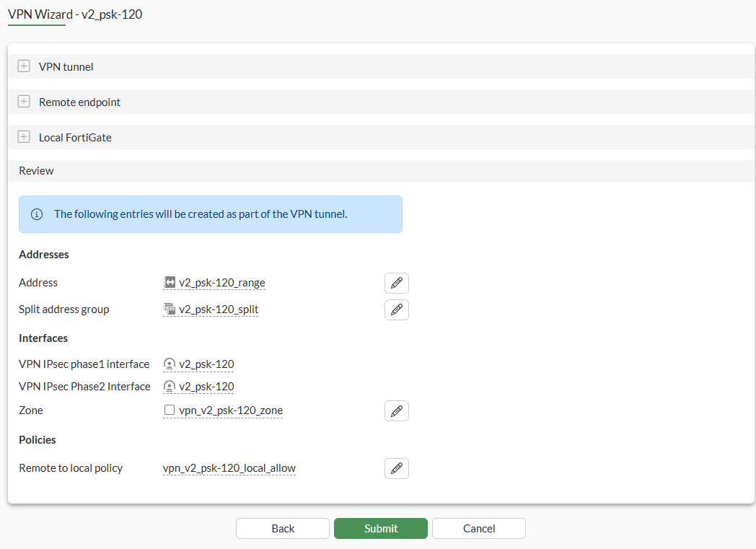Submit the VPN tunnel configuration
Viewport: 756px width, 549px height.
[x=380, y=528]
